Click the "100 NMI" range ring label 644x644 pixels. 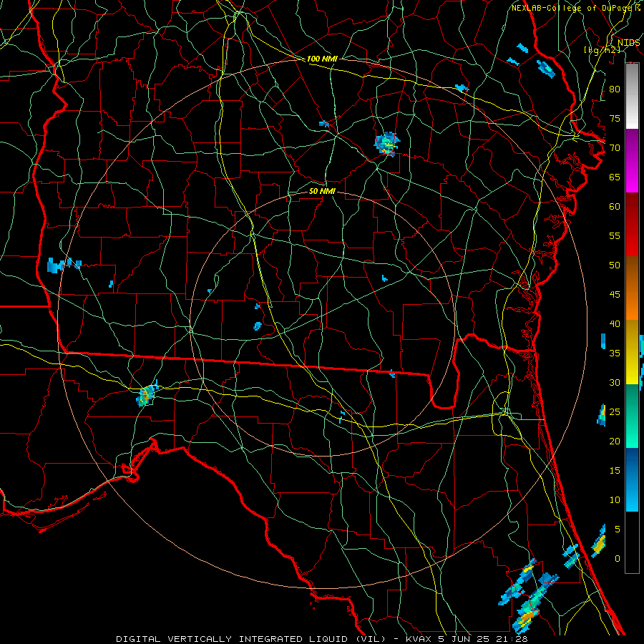click(322, 59)
